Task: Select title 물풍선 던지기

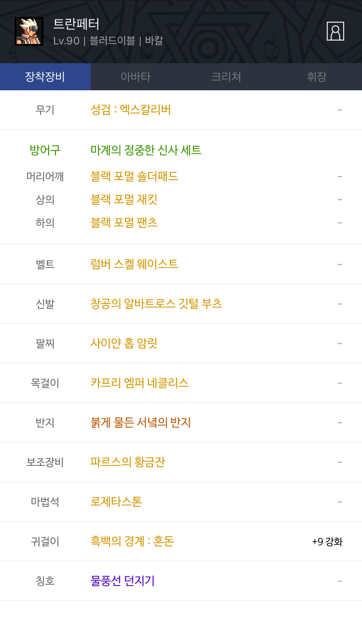Action: [x=123, y=581]
